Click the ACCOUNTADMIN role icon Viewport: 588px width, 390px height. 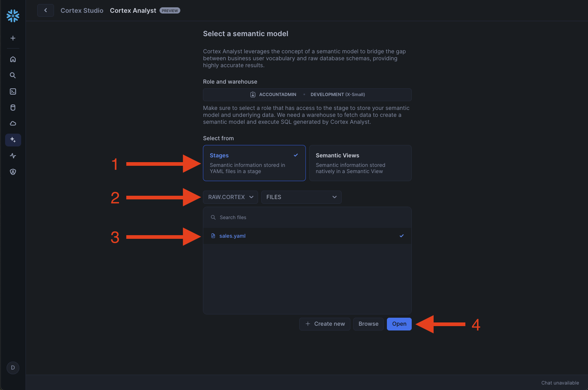tap(253, 95)
